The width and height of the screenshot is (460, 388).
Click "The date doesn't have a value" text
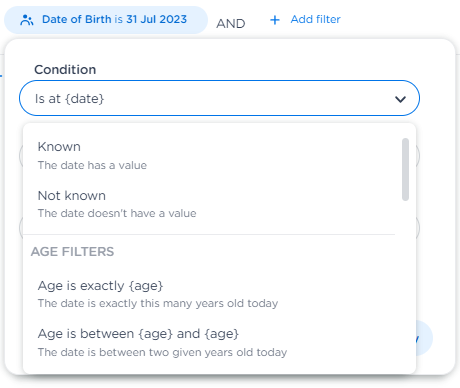point(117,213)
